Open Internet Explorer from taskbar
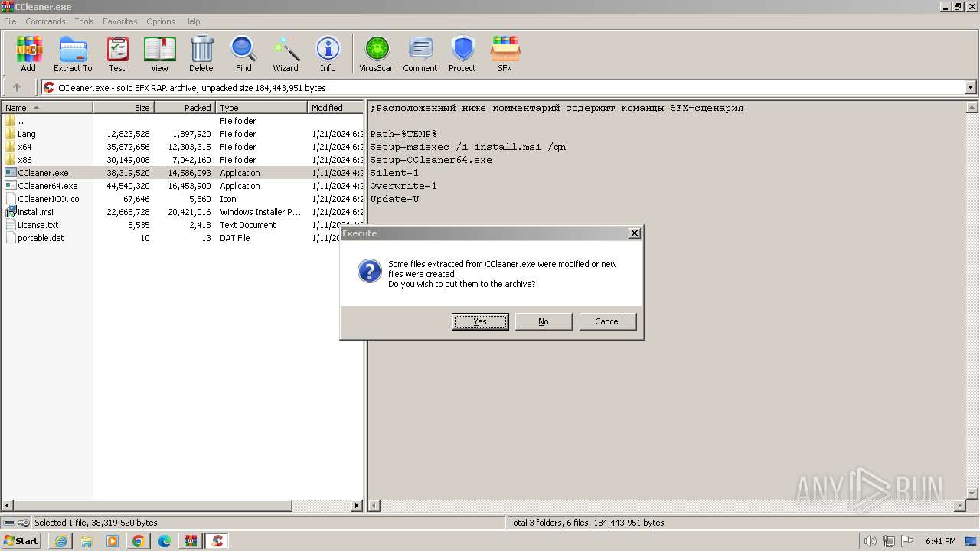 point(60,541)
